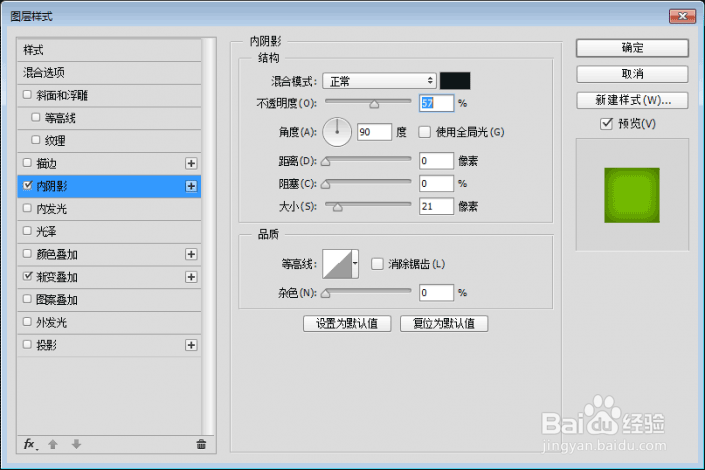Click the green preview thumbnail
Screen dimensions: 705x470
coord(632,195)
